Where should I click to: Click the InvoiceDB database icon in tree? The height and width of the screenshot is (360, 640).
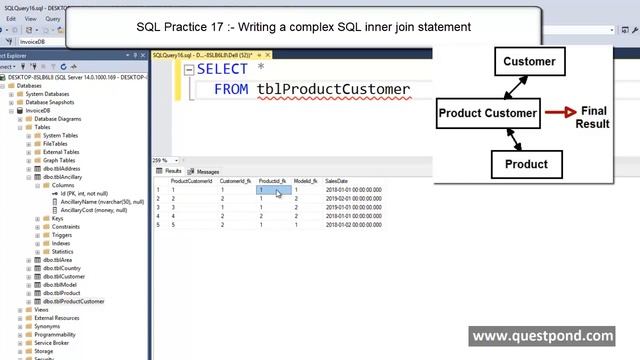point(20,111)
